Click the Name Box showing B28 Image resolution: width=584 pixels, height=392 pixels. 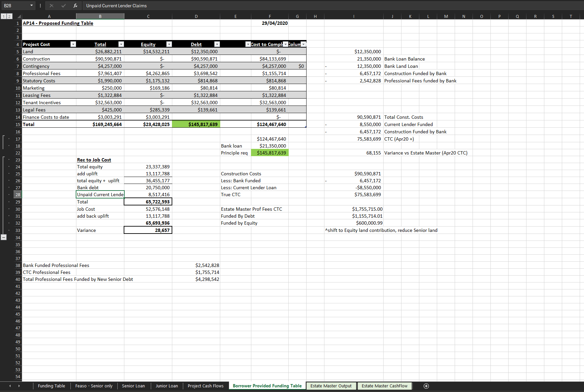tap(15, 6)
